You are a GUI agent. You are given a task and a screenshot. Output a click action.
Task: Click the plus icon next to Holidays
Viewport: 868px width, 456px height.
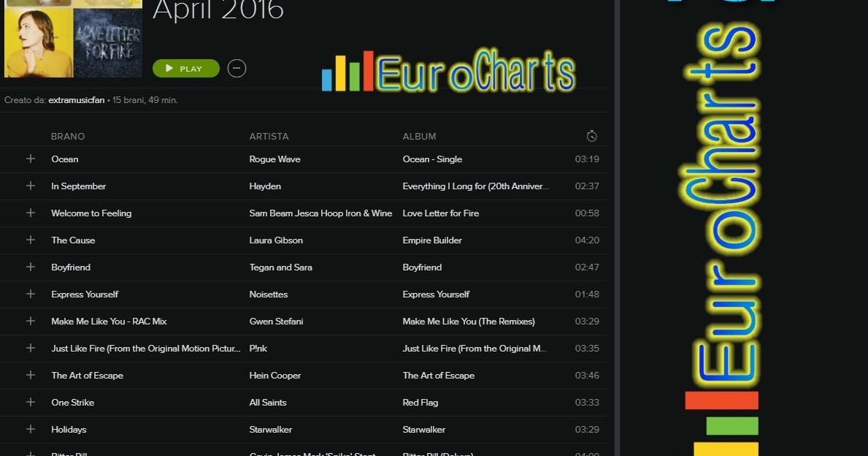tap(30, 429)
